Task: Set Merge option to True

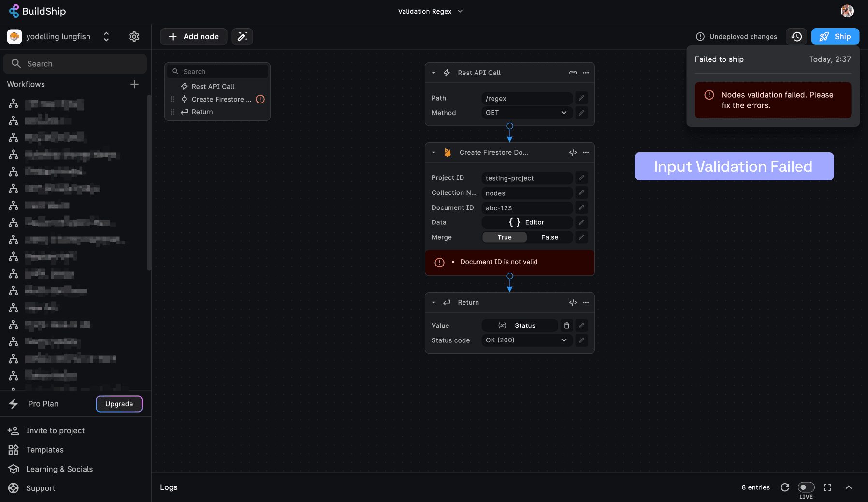Action: [505, 237]
